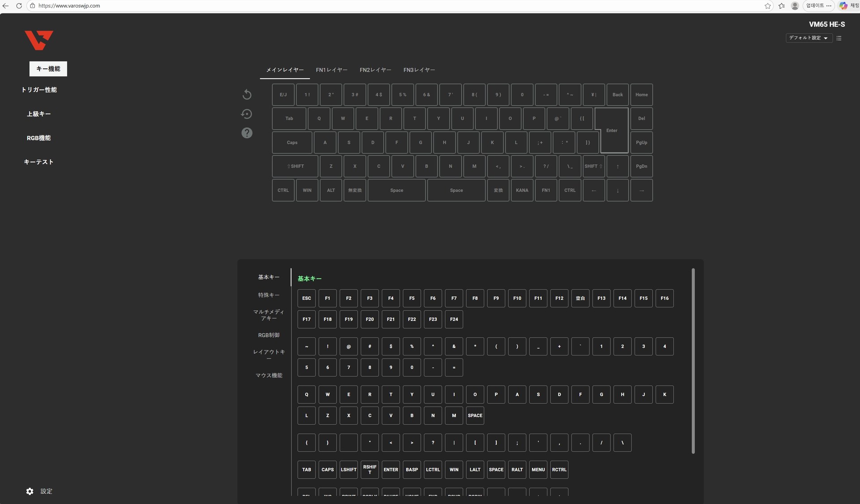Click the ESC key in 基本キー list
The height and width of the screenshot is (504, 860).
[306, 298]
